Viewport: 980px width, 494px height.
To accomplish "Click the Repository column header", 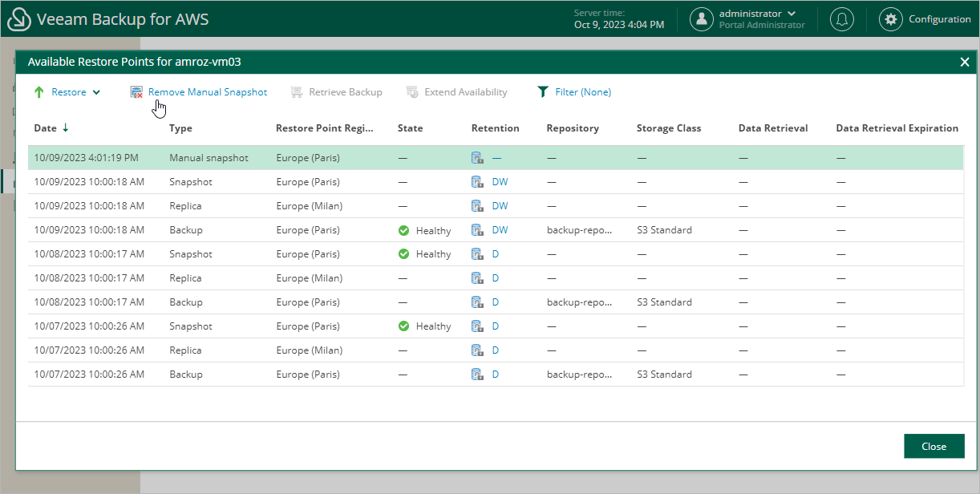I will pos(573,128).
